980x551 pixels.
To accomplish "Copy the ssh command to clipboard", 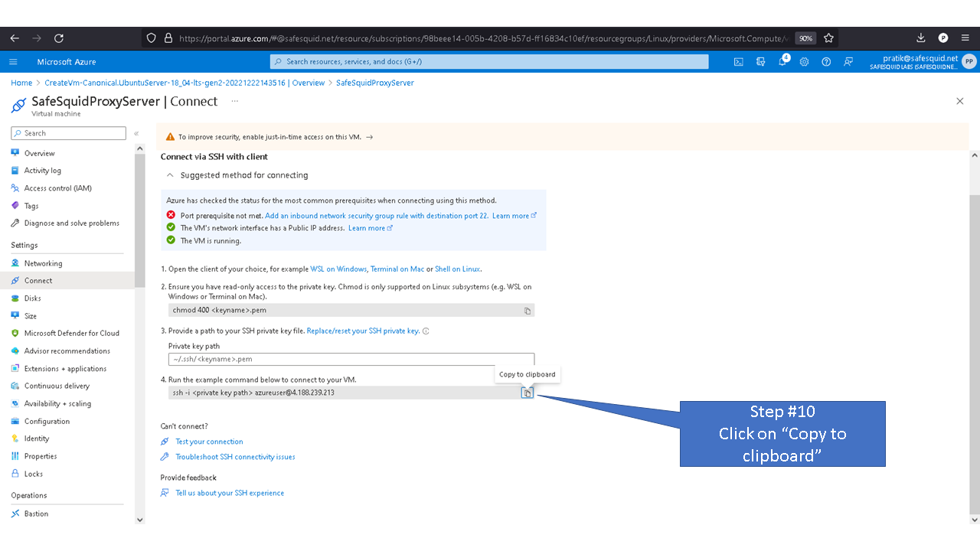I will pos(527,393).
